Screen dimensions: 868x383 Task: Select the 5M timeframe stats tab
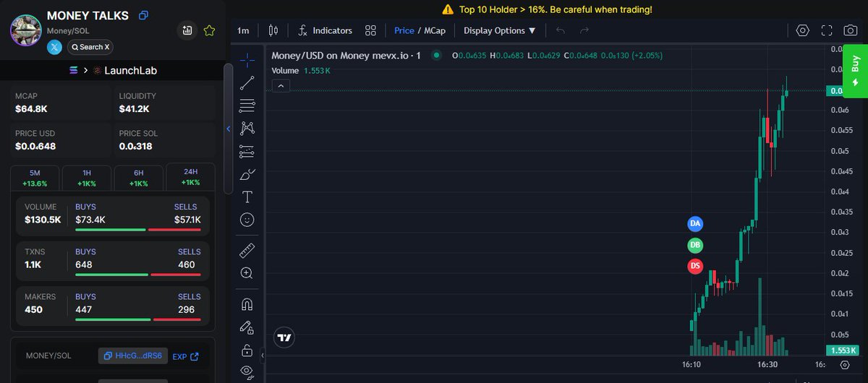pos(35,178)
